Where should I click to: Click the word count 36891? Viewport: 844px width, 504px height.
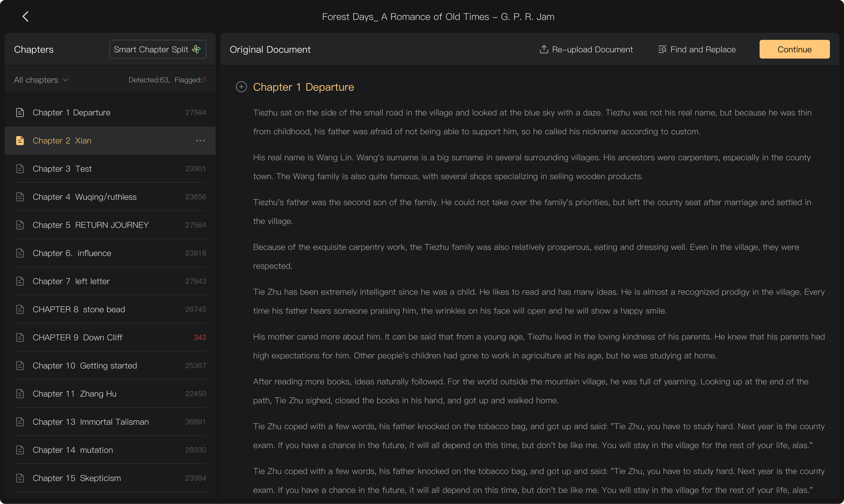pyautogui.click(x=196, y=422)
